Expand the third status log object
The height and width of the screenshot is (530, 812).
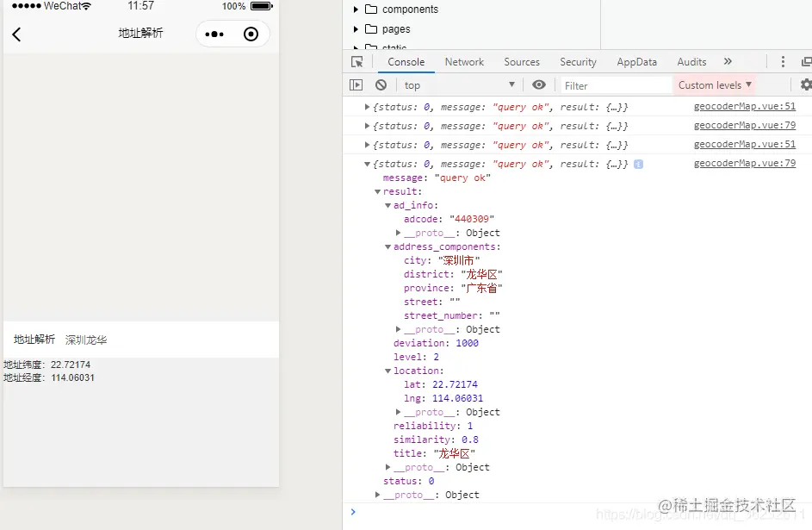coord(367,145)
